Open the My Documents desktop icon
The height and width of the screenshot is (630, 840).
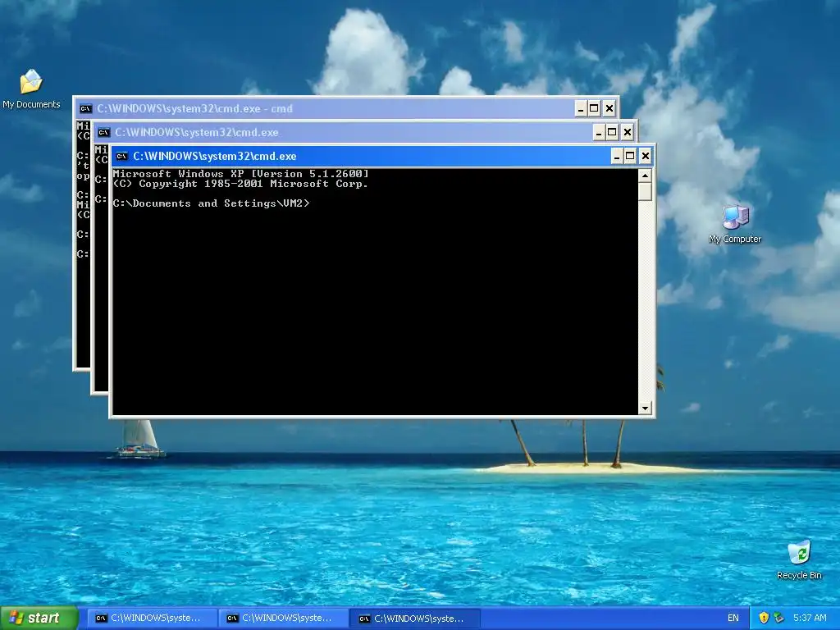click(x=31, y=89)
